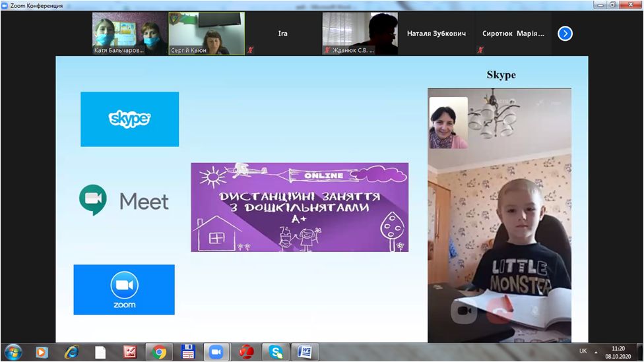Click the Ira participant tile

tap(282, 33)
